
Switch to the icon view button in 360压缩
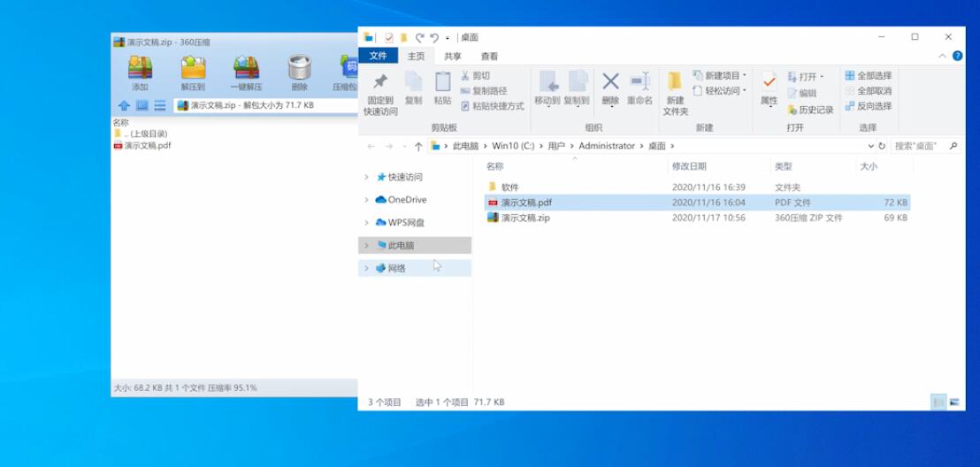point(142,105)
